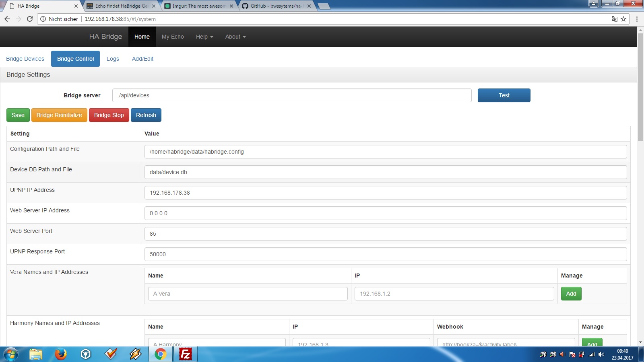Click the Harmony Names and IP Addresses label
Viewport: 644px width, 362px height.
(x=55, y=323)
